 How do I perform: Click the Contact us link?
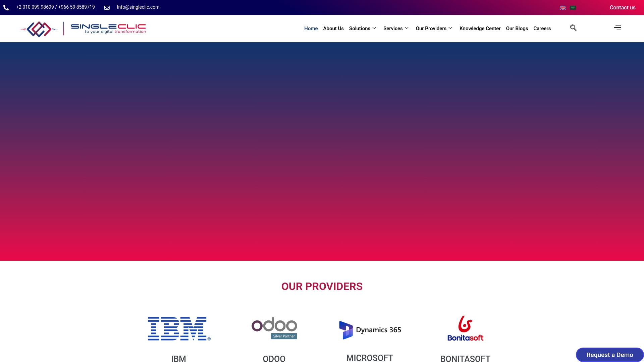(623, 7)
